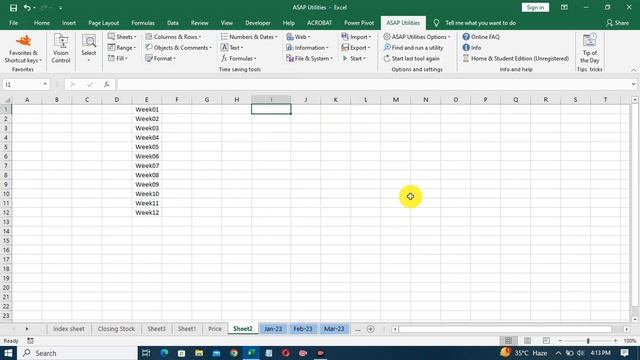The image size is (640, 360).
Task: Click Find and run a utility
Action: coord(413,47)
